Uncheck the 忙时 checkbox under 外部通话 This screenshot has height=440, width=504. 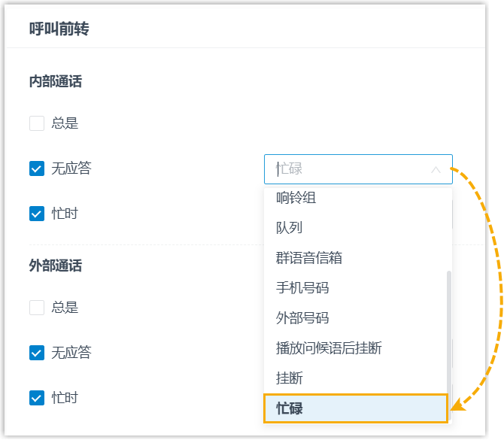37,398
